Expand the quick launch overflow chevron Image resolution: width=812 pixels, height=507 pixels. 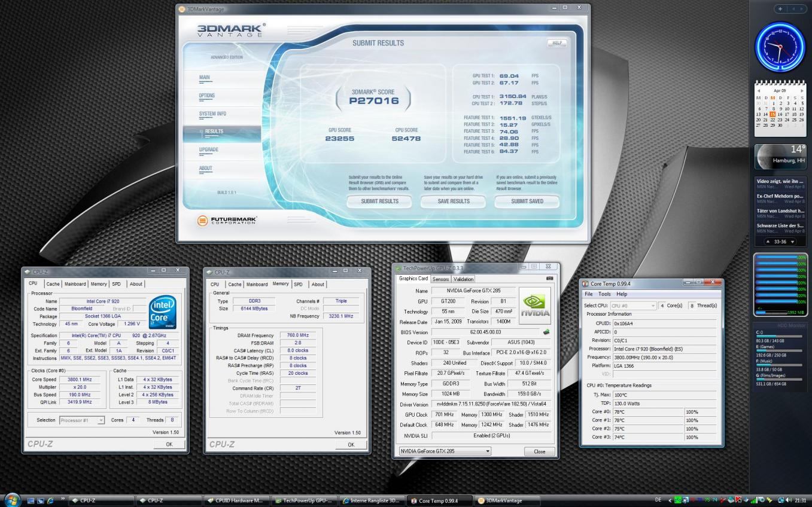point(63,499)
